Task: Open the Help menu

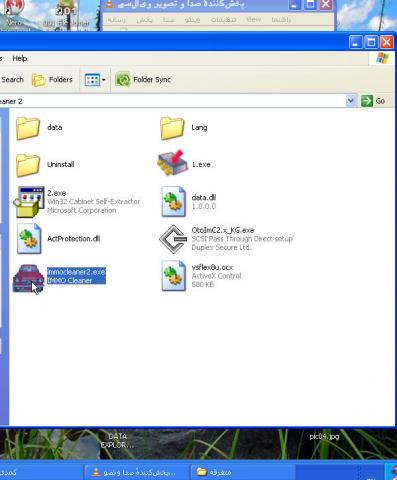Action: click(20, 59)
